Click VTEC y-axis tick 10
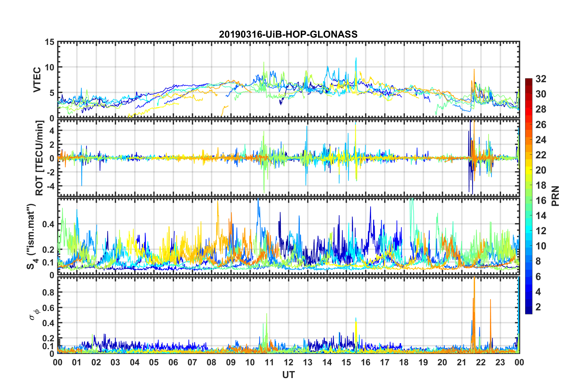 [x=49, y=67]
